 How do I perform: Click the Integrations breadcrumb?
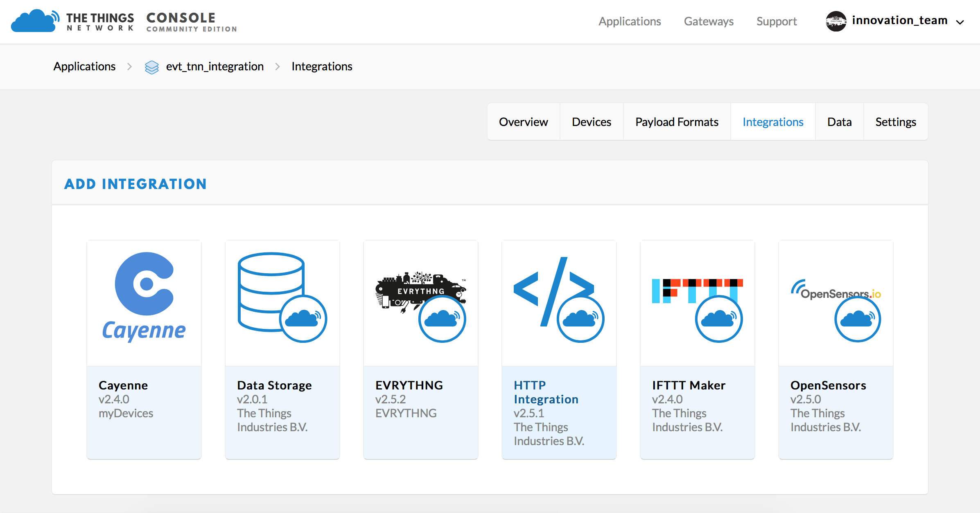(x=322, y=66)
